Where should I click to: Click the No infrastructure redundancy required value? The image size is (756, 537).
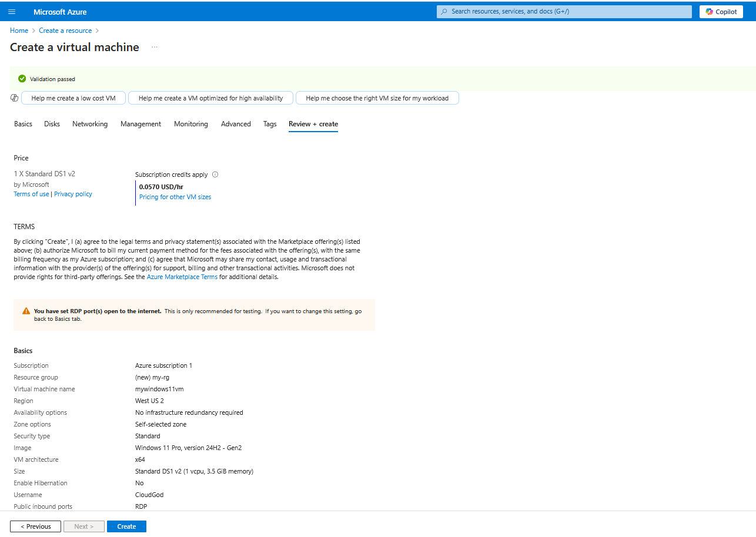[189, 412]
